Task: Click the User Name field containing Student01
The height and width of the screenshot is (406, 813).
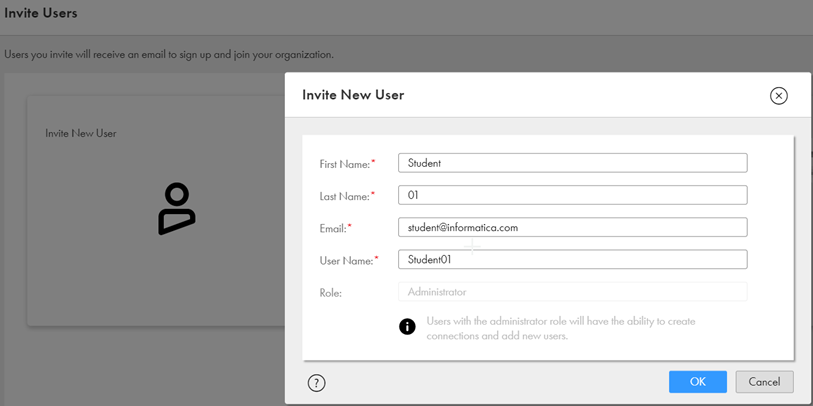Action: (572, 259)
